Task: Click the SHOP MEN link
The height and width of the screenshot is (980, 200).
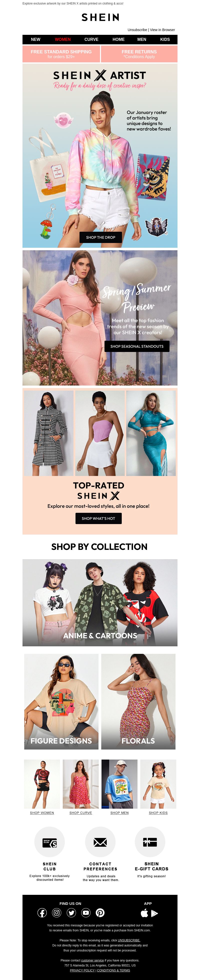Action: [119, 813]
